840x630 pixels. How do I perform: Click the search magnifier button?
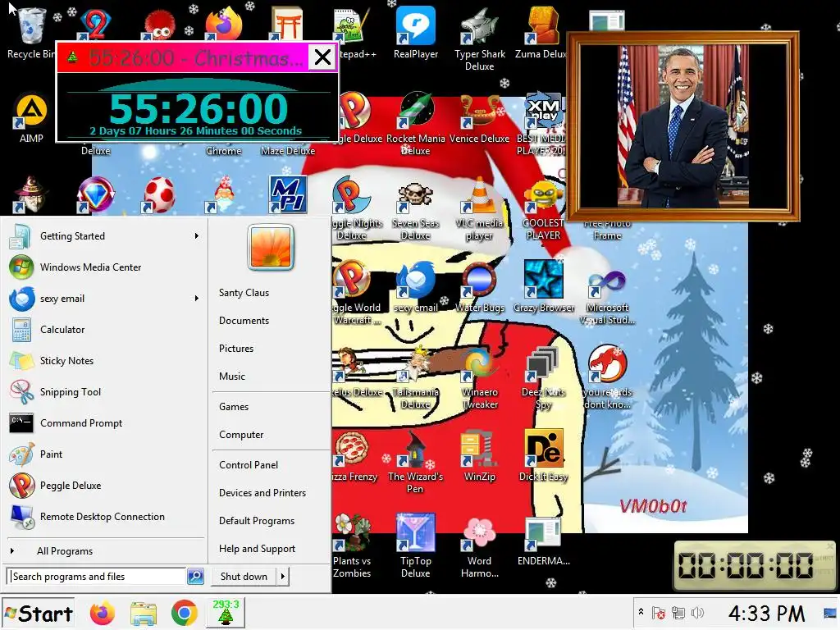tap(195, 577)
